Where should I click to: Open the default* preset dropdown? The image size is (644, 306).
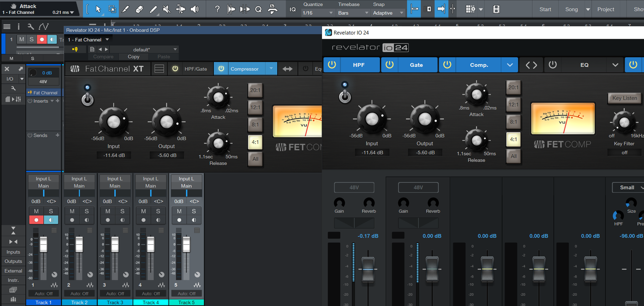(x=144, y=49)
